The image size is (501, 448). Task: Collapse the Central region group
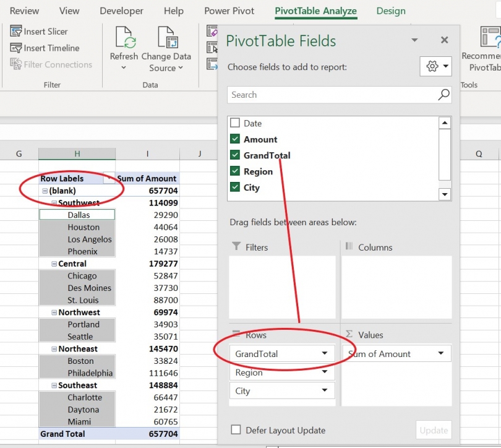pos(54,264)
